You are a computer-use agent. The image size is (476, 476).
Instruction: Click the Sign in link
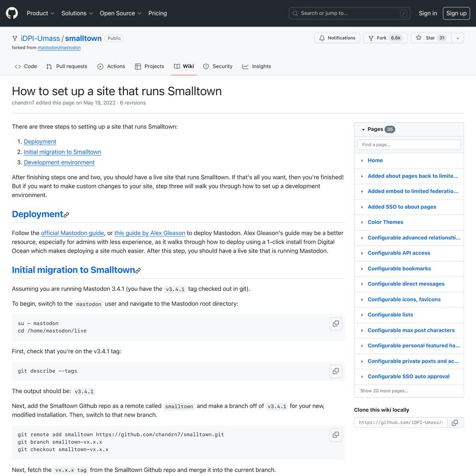[428, 13]
